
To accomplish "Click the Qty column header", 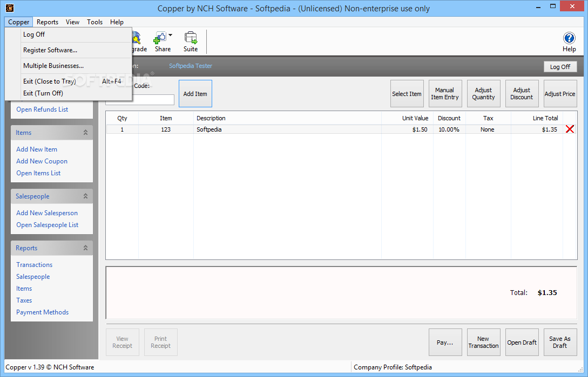I will 122,118.
